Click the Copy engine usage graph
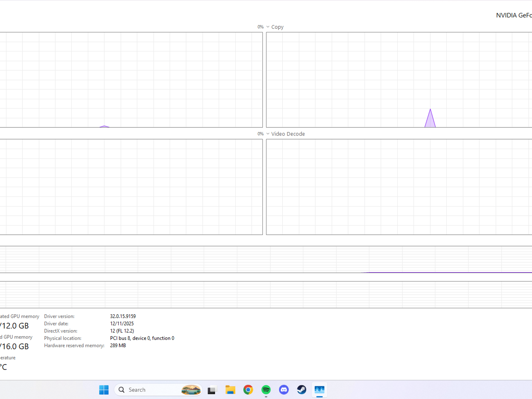Viewport: 532px width, 399px height. [x=399, y=80]
